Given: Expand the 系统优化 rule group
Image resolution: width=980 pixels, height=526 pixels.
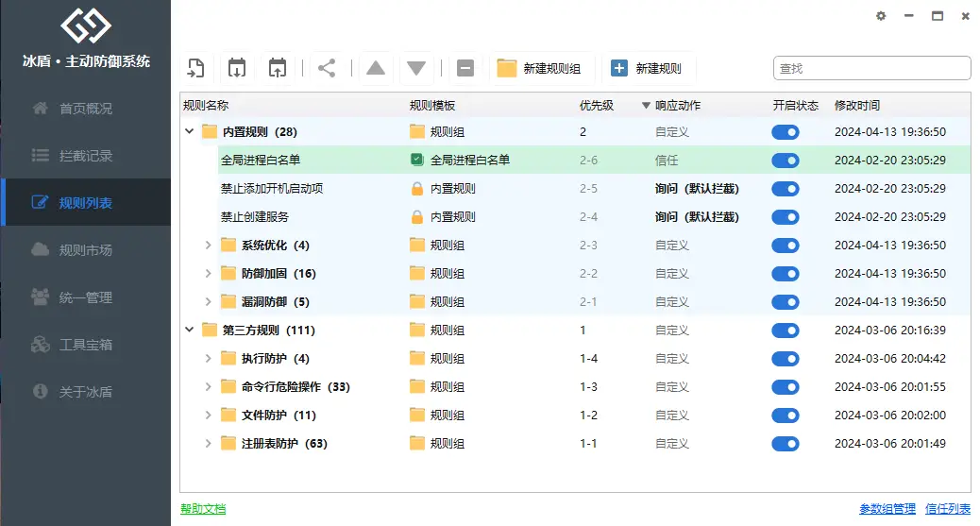Looking at the screenshot, I should pos(209,246).
